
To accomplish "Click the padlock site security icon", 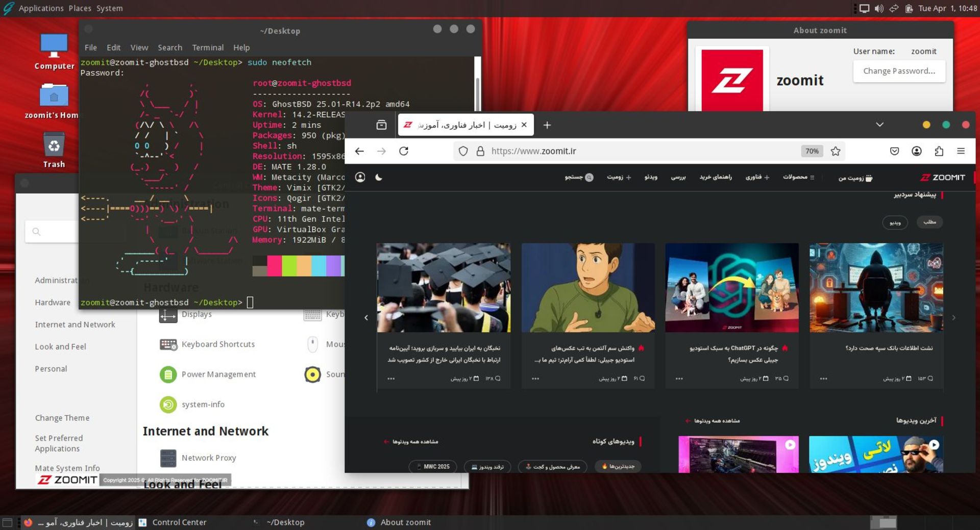I will pyautogui.click(x=480, y=151).
